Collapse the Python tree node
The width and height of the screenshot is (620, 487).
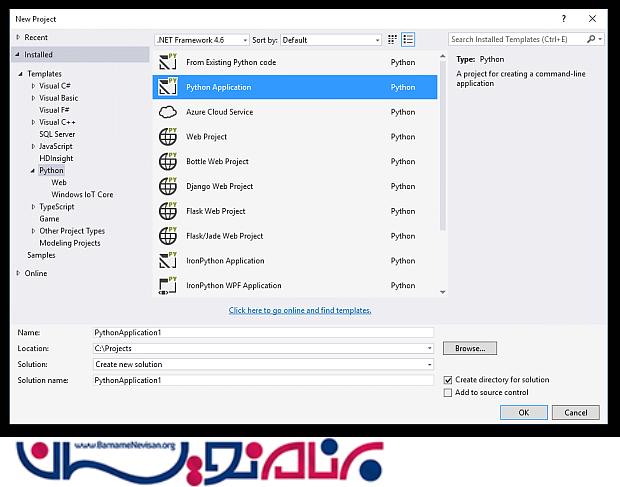click(33, 171)
